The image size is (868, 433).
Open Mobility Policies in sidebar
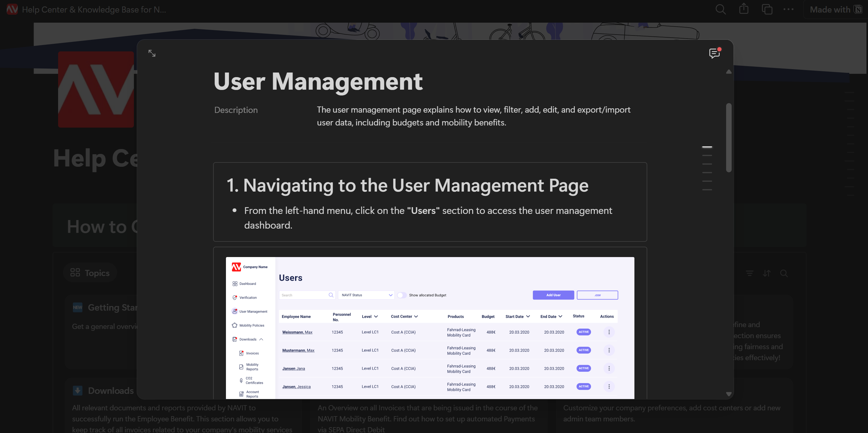[251, 325]
